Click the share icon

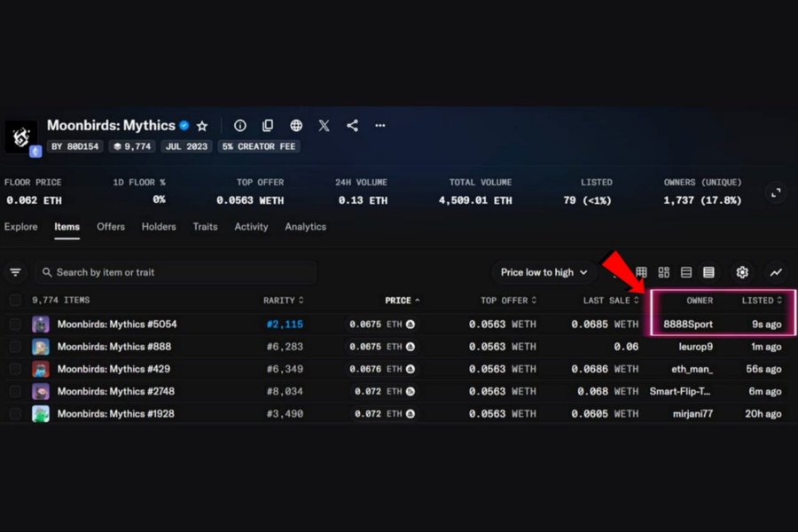(352, 125)
